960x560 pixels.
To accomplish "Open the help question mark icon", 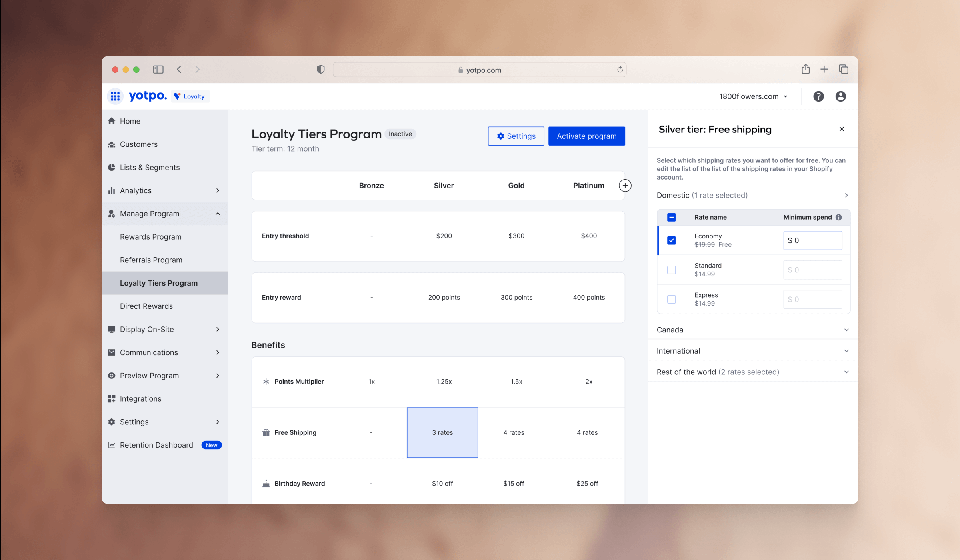I will point(818,96).
